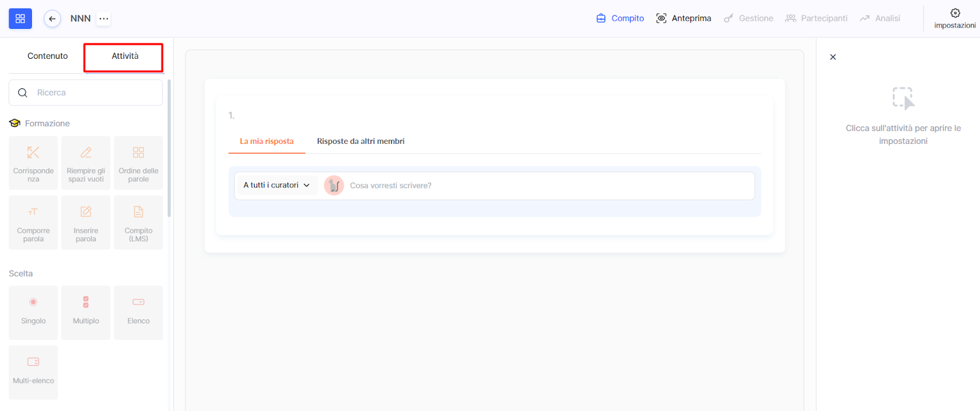Add a Riempire gli spazi vuoti activity
Viewport: 980px width, 411px height.
pyautogui.click(x=86, y=163)
